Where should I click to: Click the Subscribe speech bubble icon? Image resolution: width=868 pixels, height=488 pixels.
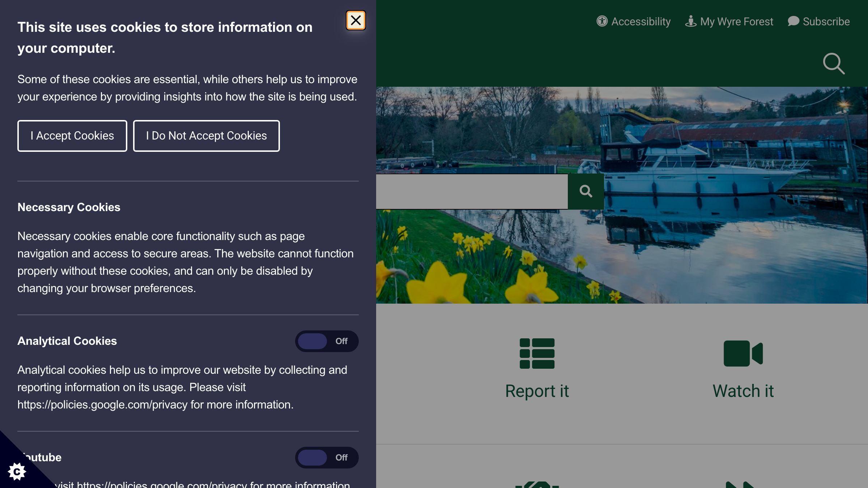[793, 21]
